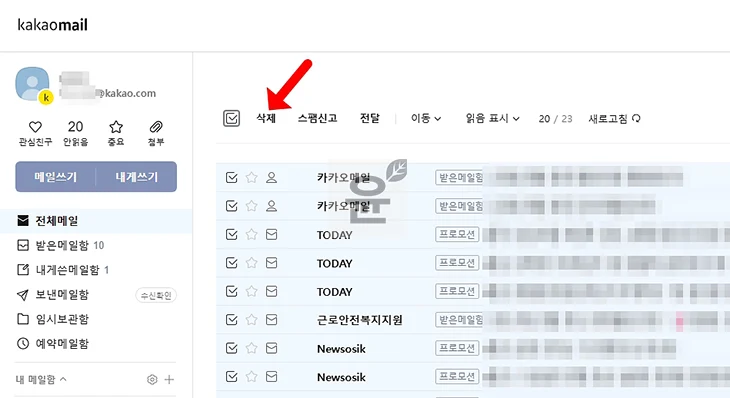Report spam via 스팸신고
The image size is (730, 398).
tap(317, 118)
